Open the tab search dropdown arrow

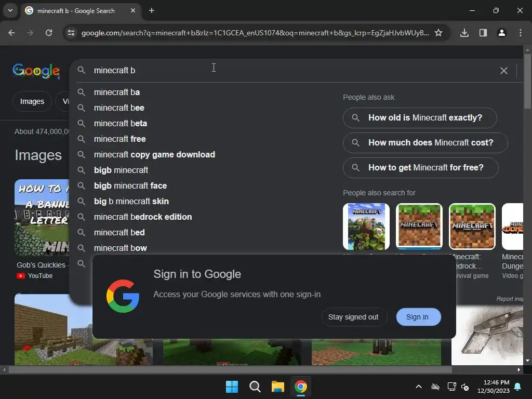pos(10,10)
